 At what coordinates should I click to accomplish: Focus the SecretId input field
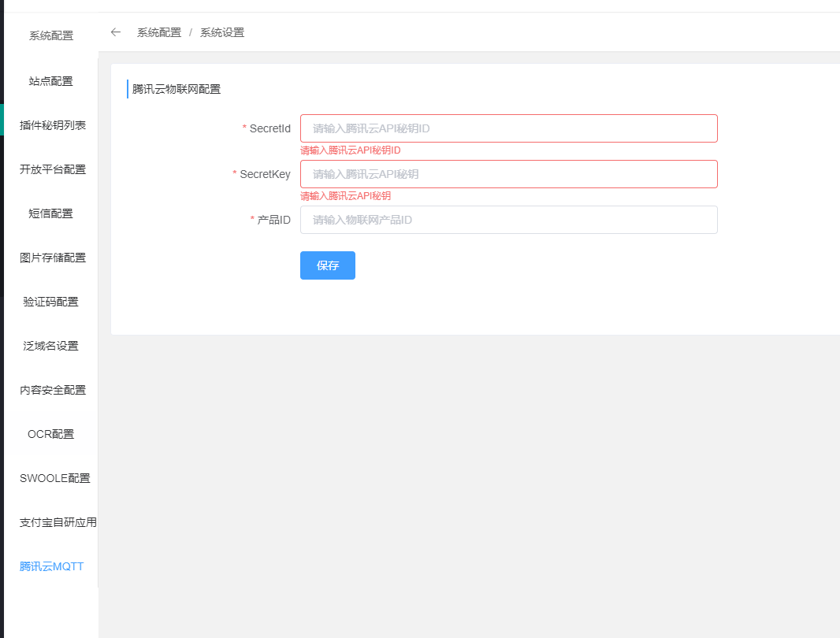point(508,128)
